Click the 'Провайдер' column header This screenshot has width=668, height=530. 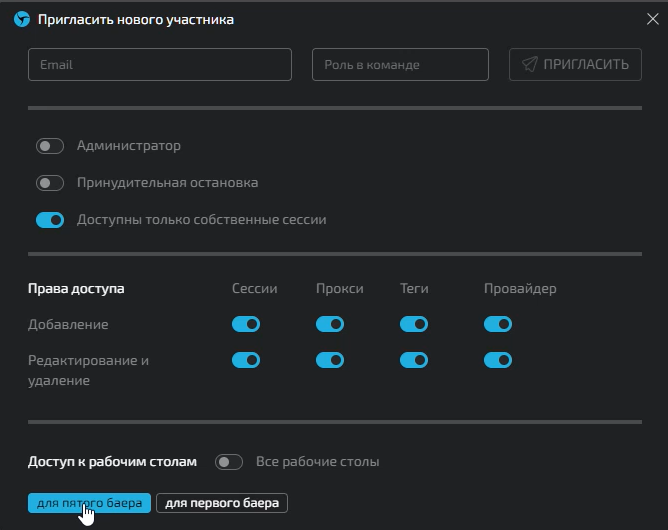pyautogui.click(x=520, y=289)
